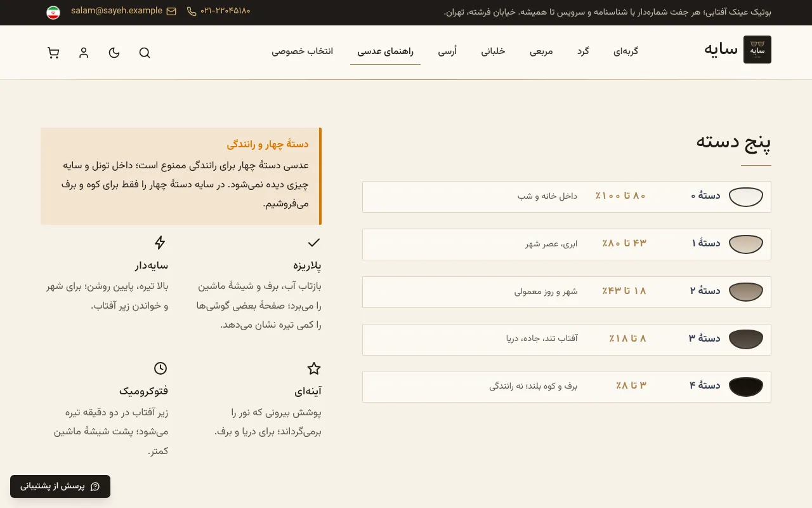The width and height of the screenshot is (812, 508).
Task: Click the پلاریزه heading
Action: 307,265
